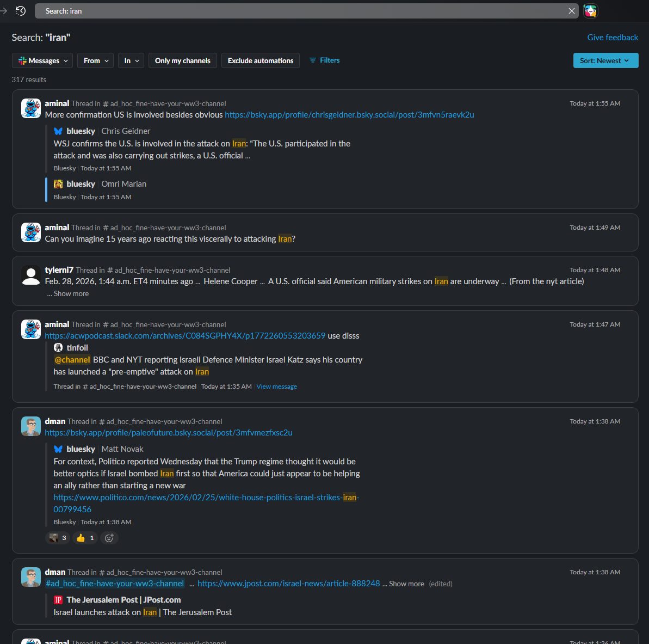Viewport: 649px width, 644px height.
Task: Click the add reaction emoji icon
Action: [109, 538]
